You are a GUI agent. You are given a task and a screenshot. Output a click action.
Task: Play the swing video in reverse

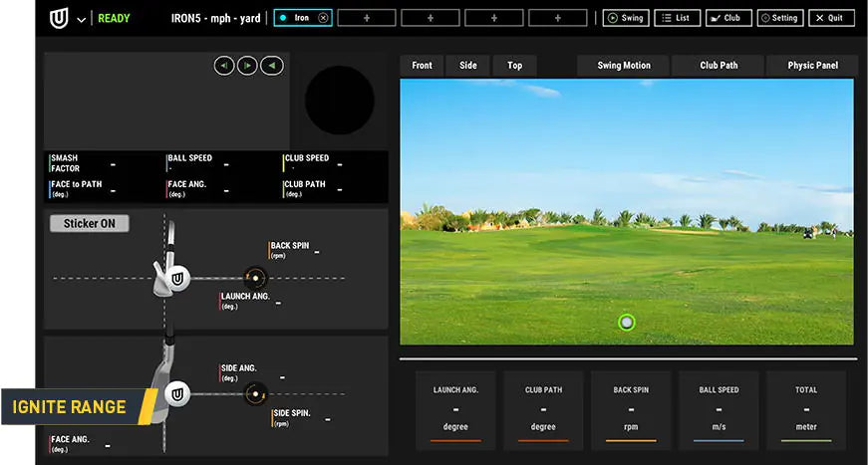click(x=271, y=66)
